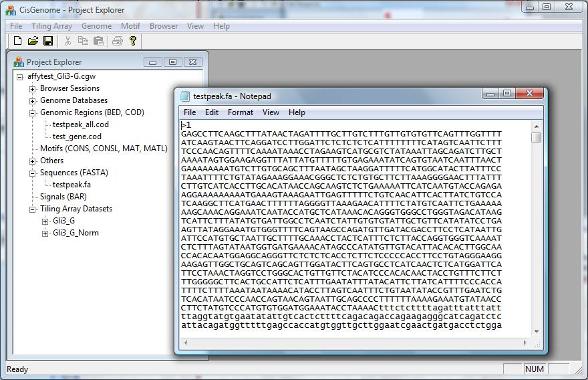This screenshot has width=588, height=380.
Task: Select testpeak.fa under Sequences
Action: [72, 184]
